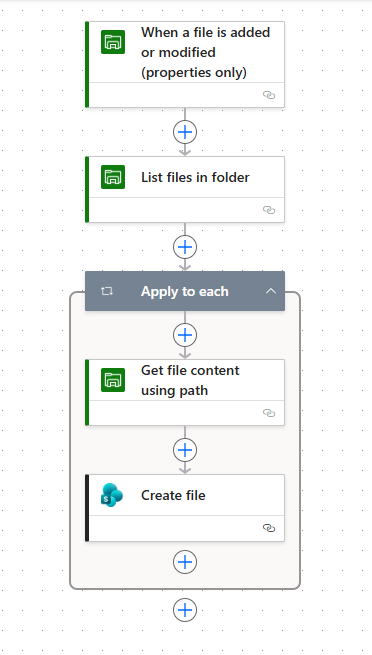
Task: Click the connection link icon on the trigger card
Action: (269, 95)
